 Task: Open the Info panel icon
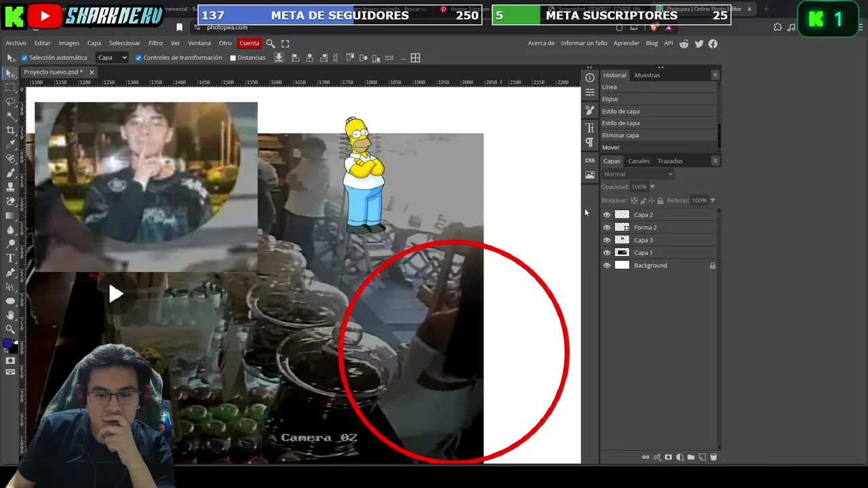pyautogui.click(x=590, y=77)
